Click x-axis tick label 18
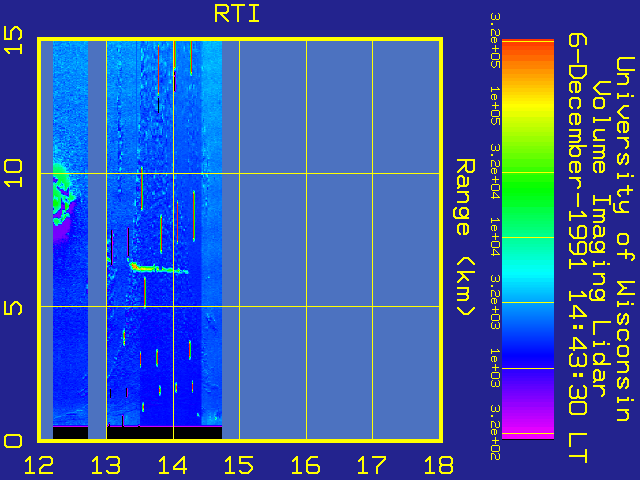The height and width of the screenshot is (480, 640). 439,465
